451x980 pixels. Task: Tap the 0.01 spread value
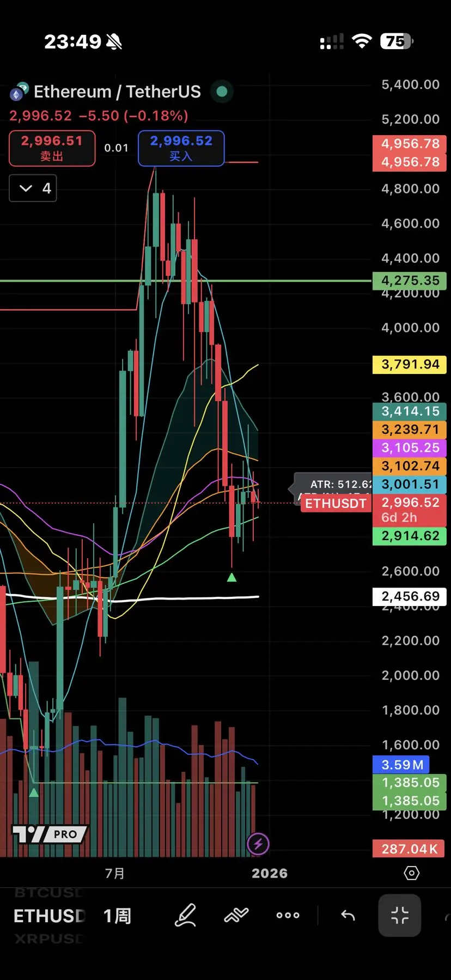[117, 148]
